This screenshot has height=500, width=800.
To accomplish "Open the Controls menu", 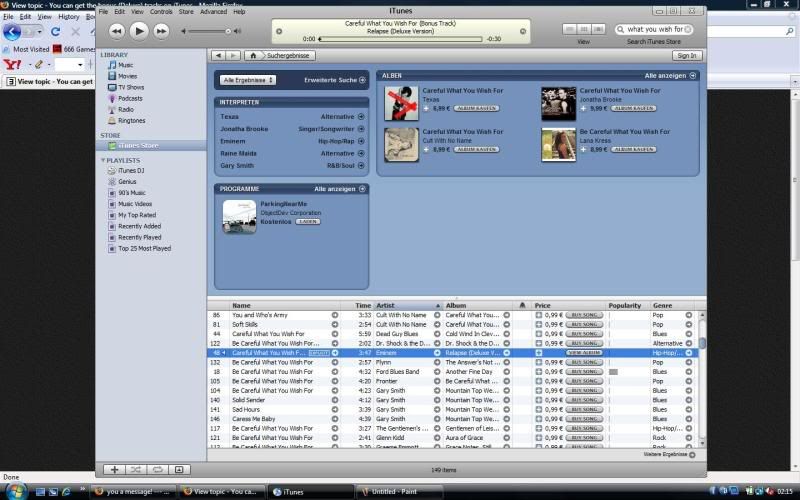I will point(161,12).
